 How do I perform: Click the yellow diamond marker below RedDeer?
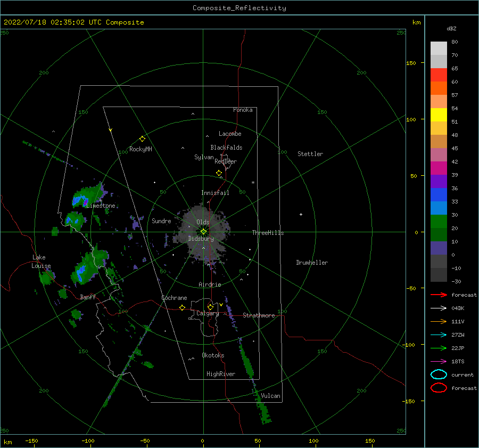[219, 173]
